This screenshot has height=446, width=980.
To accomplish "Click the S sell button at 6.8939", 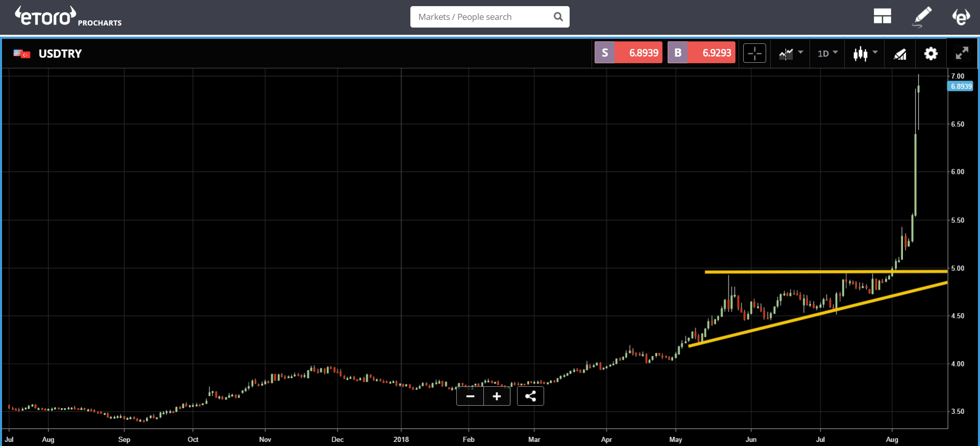I will [628, 53].
